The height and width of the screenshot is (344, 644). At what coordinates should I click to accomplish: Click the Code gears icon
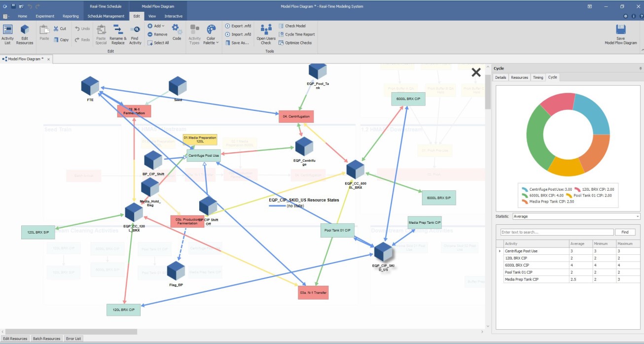tap(177, 32)
